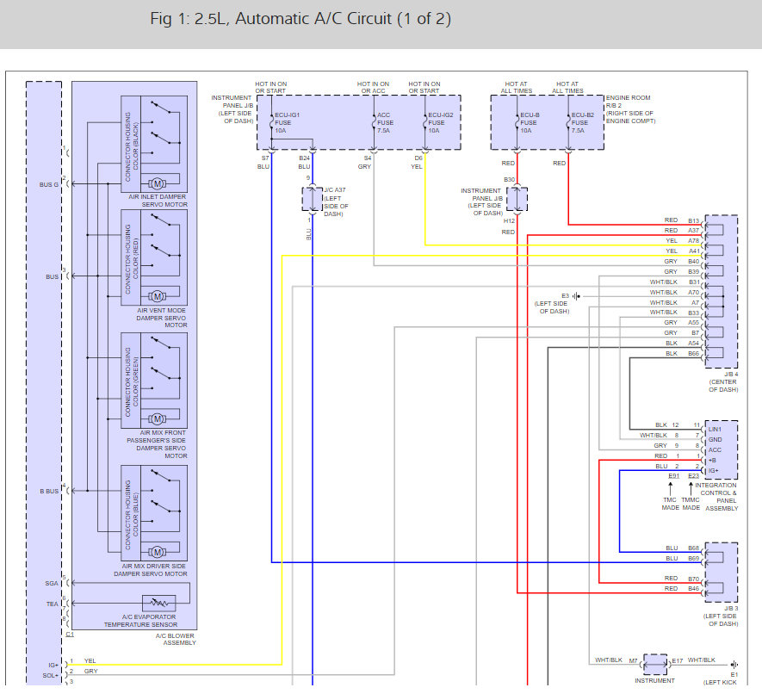The image size is (762, 700).
Task: Click the 'ACC FUSE 7.5A' label
Action: point(386,123)
